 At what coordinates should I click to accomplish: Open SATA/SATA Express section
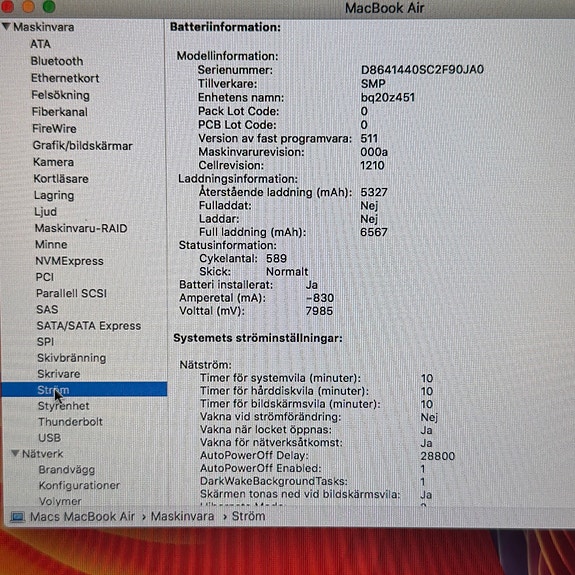pyautogui.click(x=89, y=326)
